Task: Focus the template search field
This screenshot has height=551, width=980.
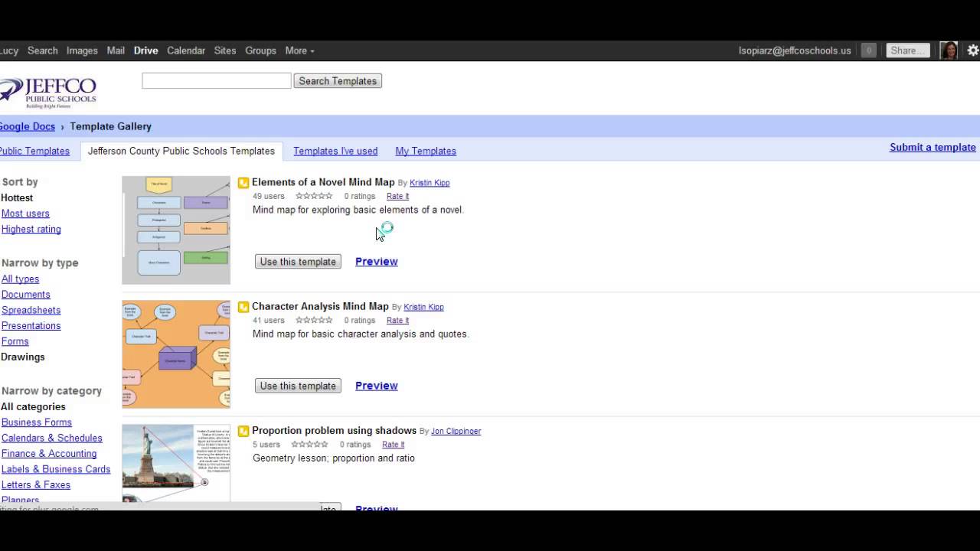Action: point(217,80)
